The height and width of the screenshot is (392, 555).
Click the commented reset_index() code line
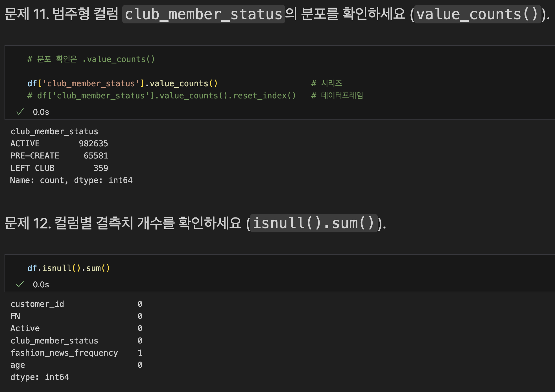click(x=161, y=96)
